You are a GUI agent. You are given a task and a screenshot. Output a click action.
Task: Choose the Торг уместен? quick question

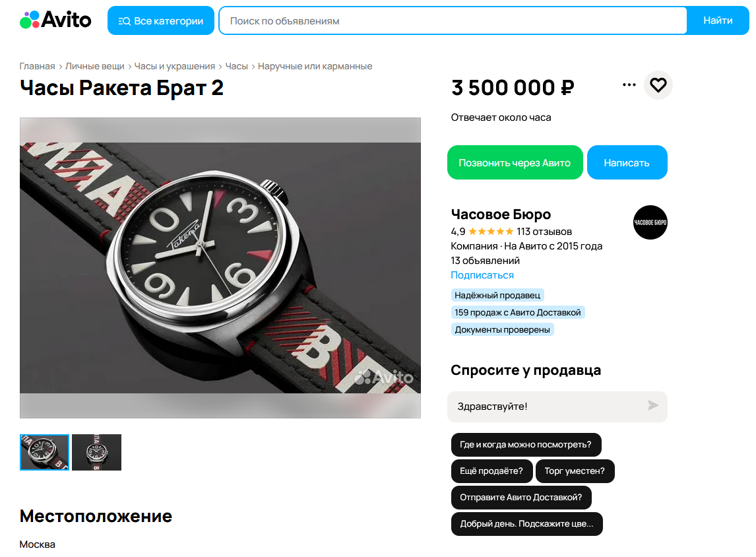pyautogui.click(x=575, y=471)
